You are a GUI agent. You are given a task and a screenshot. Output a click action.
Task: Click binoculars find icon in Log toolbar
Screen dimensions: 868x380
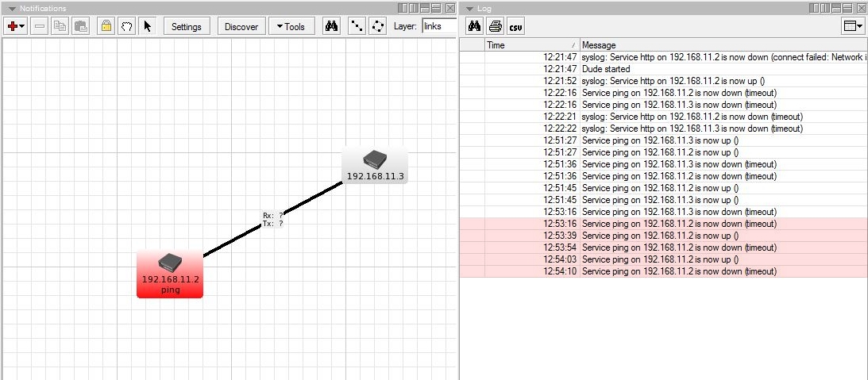tap(474, 26)
